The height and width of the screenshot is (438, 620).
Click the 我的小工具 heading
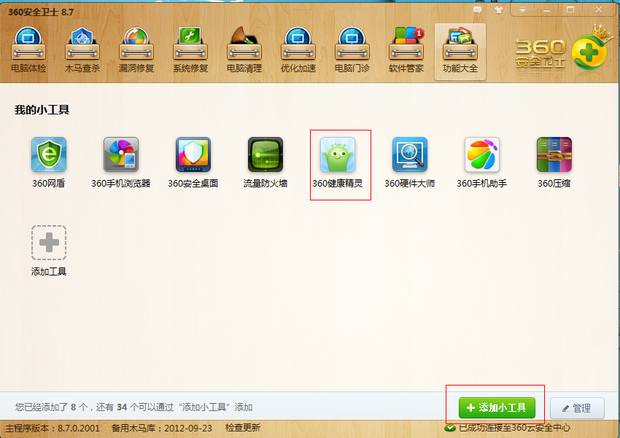coord(42,110)
